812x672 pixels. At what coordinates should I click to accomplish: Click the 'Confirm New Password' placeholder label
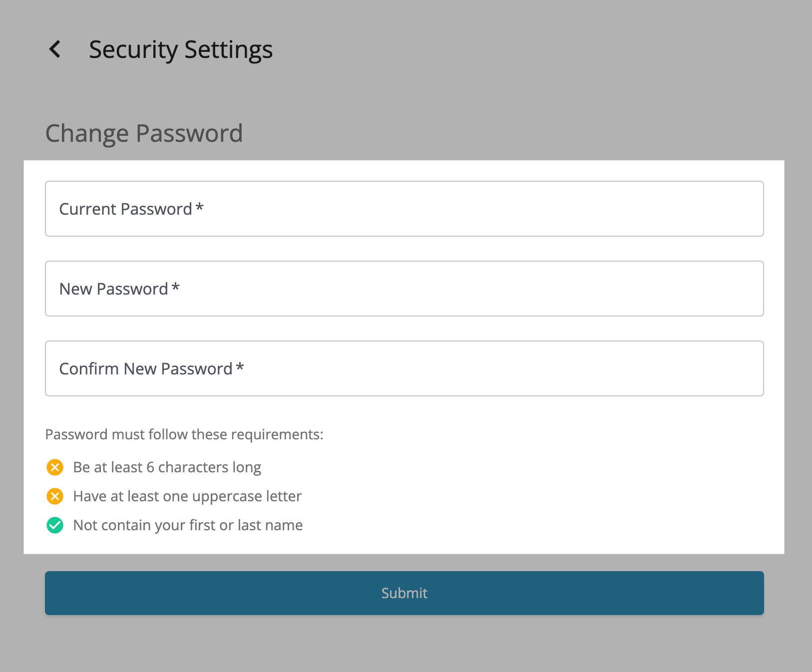point(146,369)
